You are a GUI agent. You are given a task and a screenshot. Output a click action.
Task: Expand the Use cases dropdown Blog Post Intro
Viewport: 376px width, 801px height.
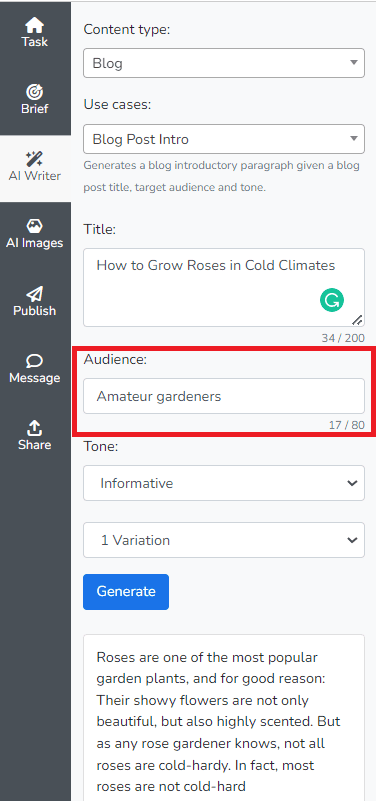tap(224, 139)
